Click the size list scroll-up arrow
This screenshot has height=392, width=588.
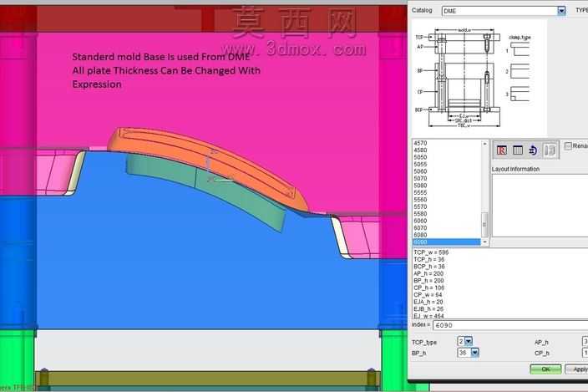click(x=484, y=144)
